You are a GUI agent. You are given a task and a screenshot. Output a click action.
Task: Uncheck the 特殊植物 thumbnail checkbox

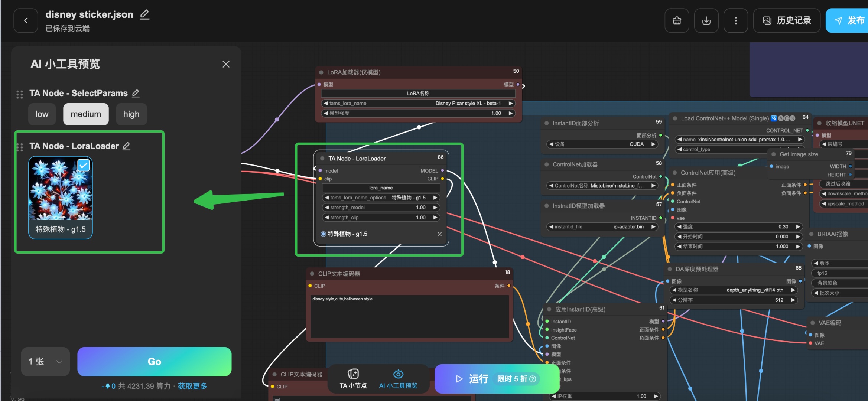[84, 165]
